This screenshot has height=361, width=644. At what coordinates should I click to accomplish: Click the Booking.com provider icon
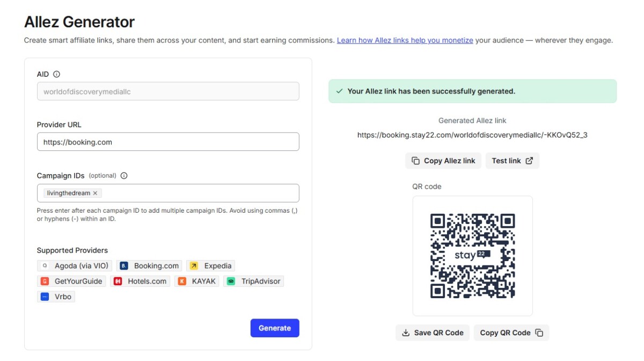coord(124,266)
